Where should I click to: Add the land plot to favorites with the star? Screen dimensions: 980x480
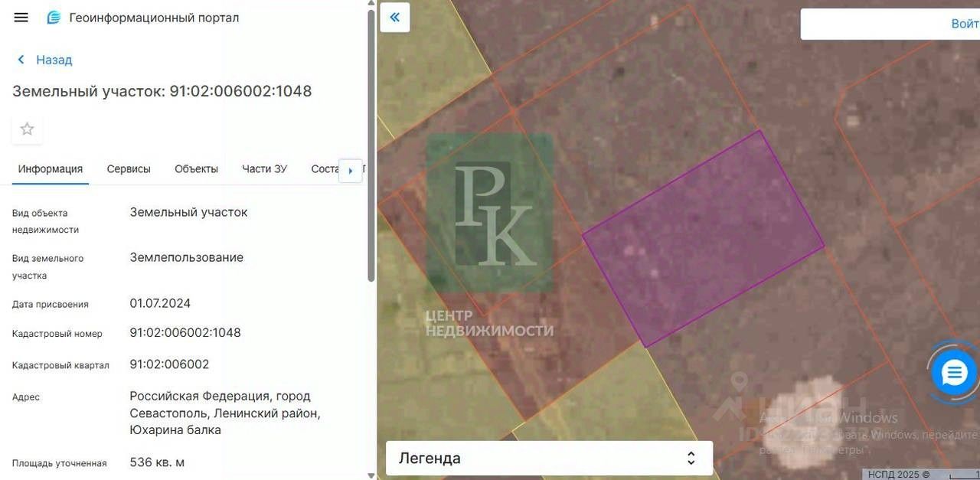[x=27, y=129]
